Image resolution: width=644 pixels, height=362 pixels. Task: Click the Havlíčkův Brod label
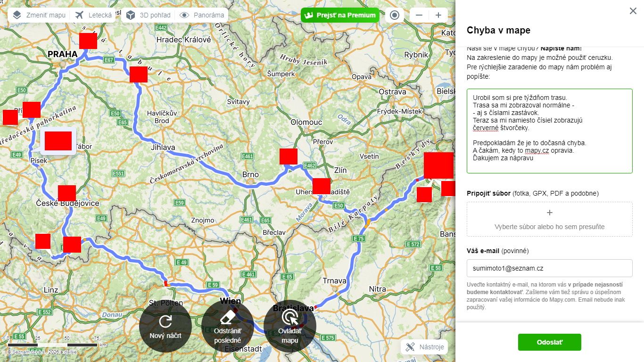click(x=162, y=117)
